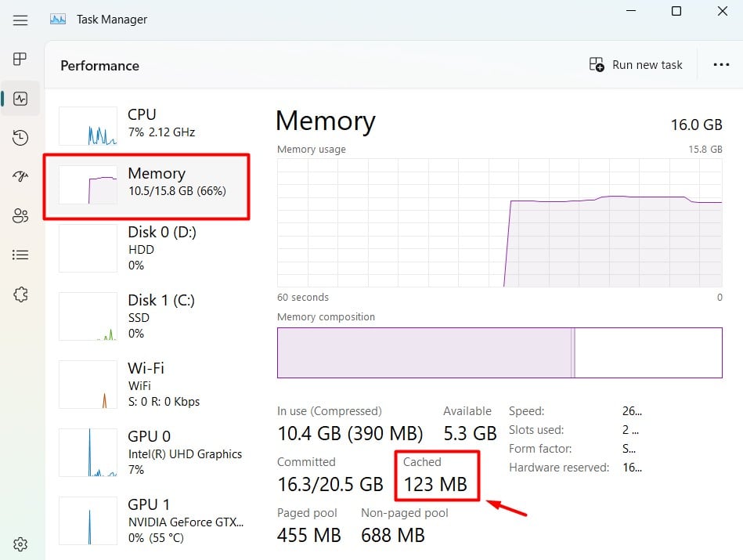Open the Users page icon
This screenshot has width=743, height=560.
[20, 215]
